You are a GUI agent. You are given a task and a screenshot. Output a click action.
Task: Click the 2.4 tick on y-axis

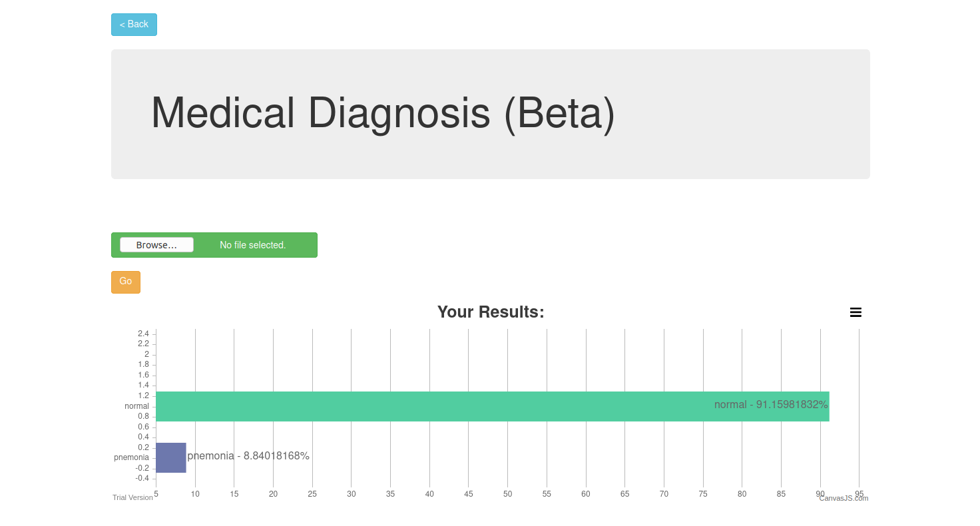(x=143, y=334)
